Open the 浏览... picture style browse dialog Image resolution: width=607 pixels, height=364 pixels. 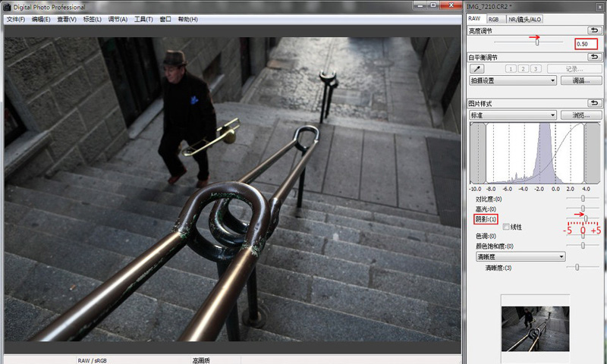click(x=581, y=115)
